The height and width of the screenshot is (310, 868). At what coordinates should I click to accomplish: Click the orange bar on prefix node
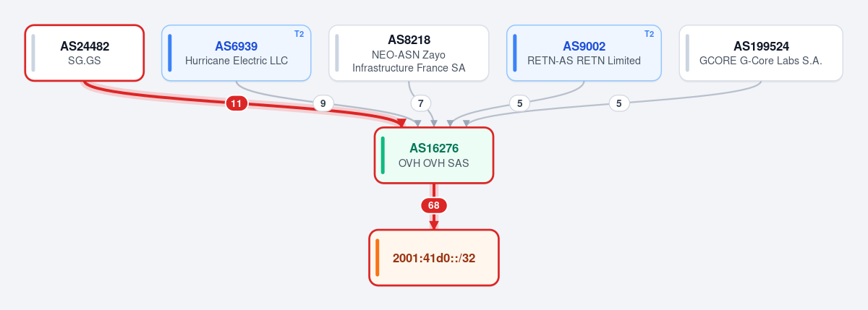click(377, 258)
